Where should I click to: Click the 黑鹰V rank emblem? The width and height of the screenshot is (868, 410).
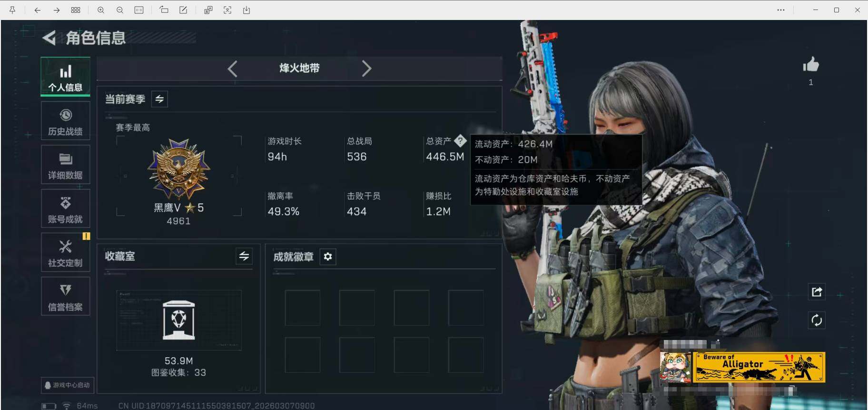(x=179, y=169)
